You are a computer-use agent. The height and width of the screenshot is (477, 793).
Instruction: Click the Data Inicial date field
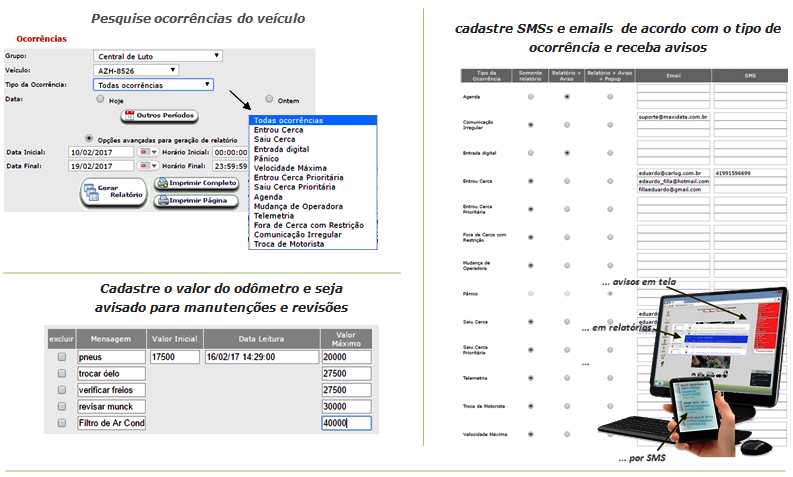(x=101, y=152)
